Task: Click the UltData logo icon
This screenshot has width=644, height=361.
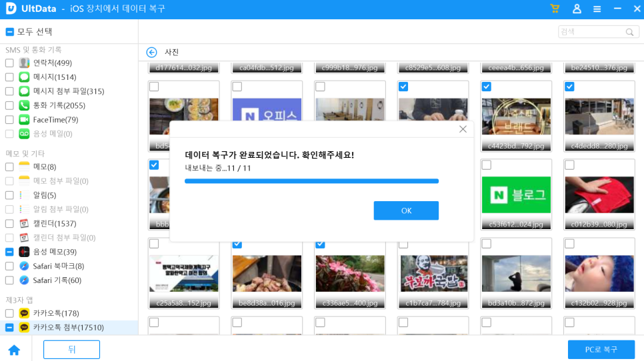Action: 11,9
